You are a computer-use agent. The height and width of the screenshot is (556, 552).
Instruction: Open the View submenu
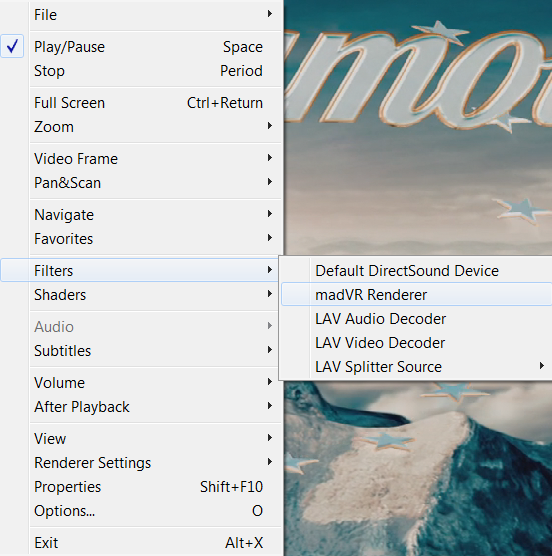coord(142,439)
